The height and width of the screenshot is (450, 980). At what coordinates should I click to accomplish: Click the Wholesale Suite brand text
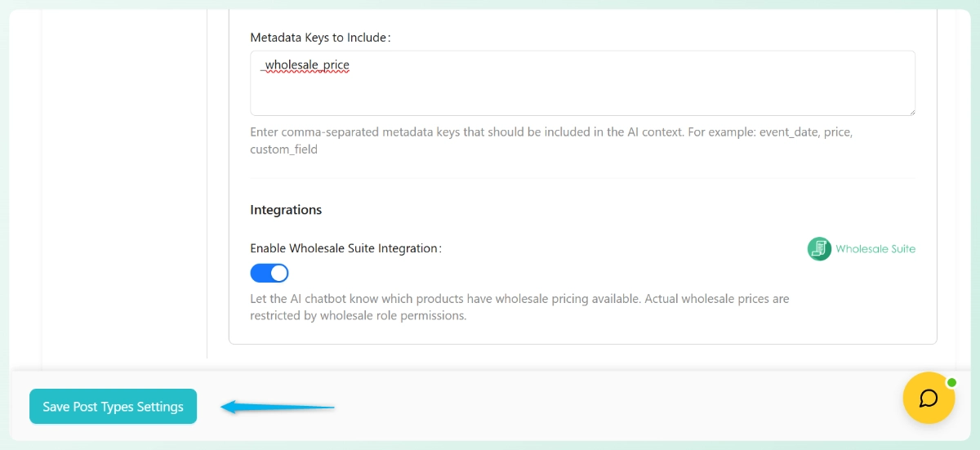tap(875, 249)
